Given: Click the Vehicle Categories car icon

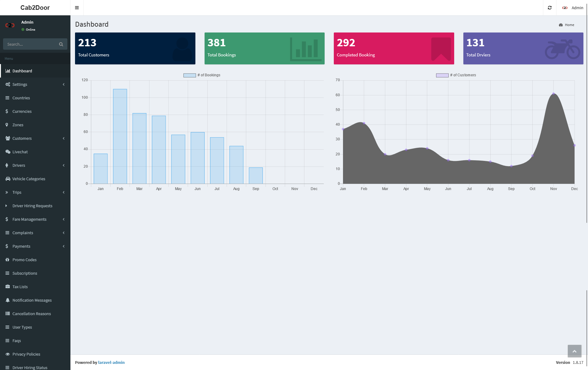Looking at the screenshot, I should (x=8, y=179).
